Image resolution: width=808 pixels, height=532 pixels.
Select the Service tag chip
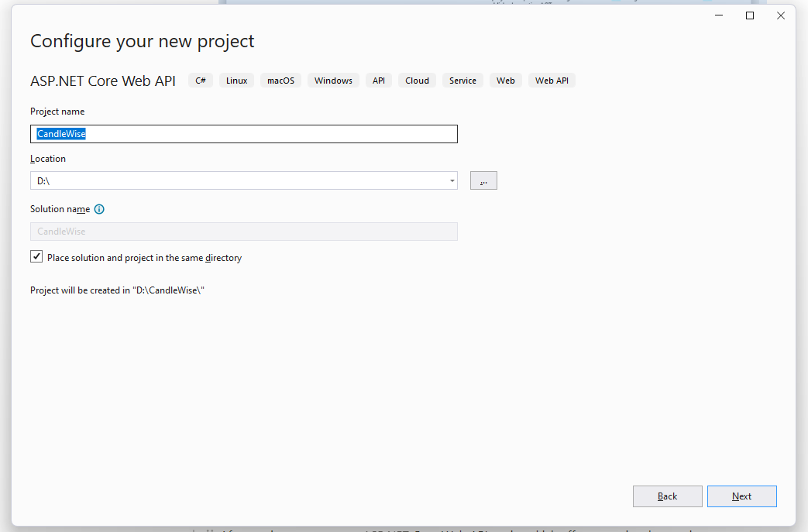coord(462,80)
